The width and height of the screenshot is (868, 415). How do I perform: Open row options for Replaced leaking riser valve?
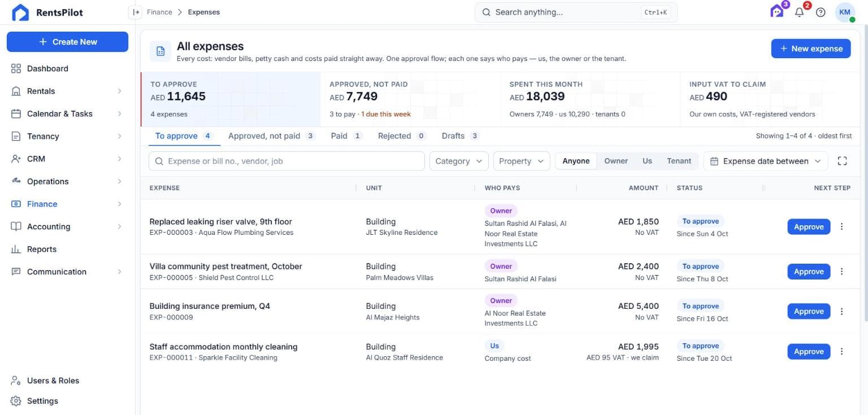pyautogui.click(x=841, y=226)
